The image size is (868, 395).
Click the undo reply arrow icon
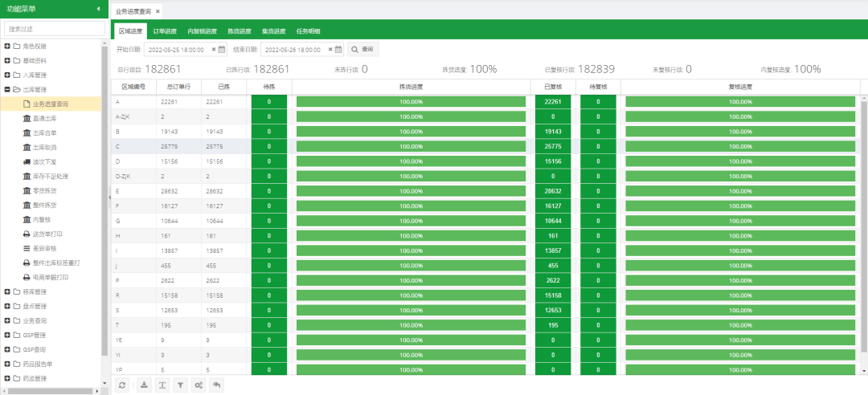point(216,385)
